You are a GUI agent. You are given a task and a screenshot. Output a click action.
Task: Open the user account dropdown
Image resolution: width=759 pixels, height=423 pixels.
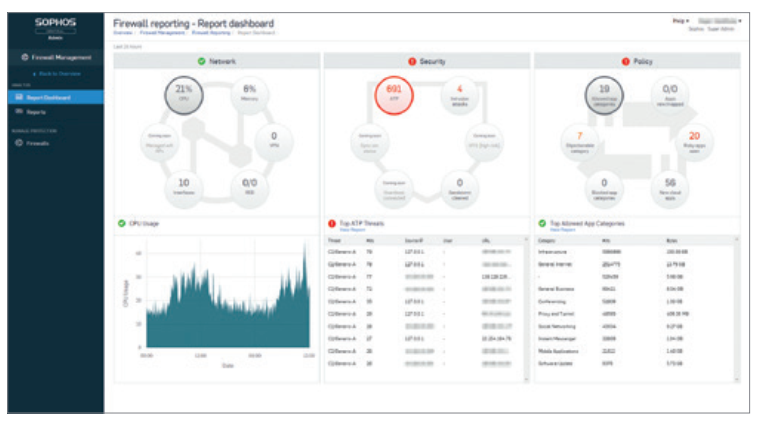click(x=719, y=21)
